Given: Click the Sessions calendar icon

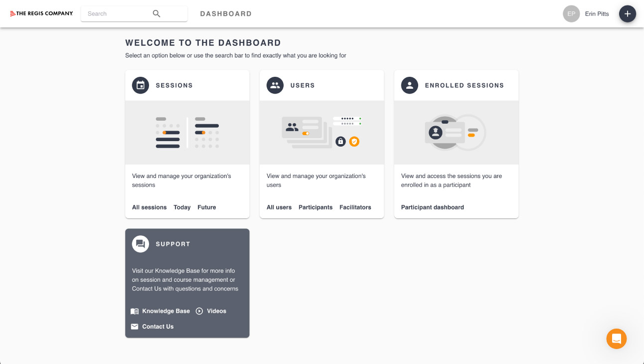Looking at the screenshot, I should [141, 85].
